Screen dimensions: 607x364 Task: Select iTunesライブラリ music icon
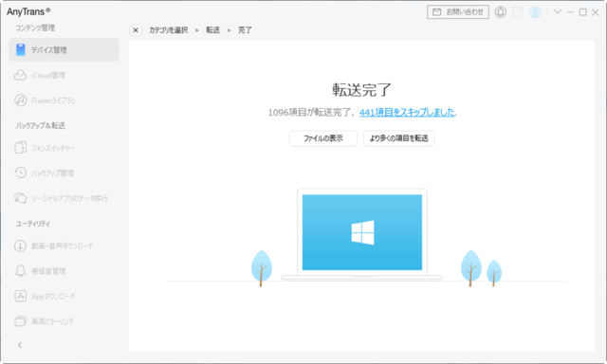pyautogui.click(x=20, y=100)
